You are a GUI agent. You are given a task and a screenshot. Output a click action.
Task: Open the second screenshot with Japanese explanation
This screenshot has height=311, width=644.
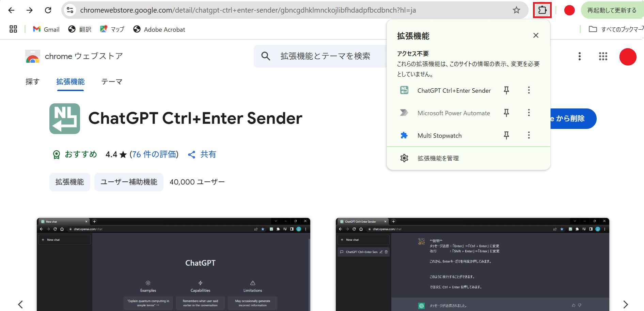(x=472, y=264)
